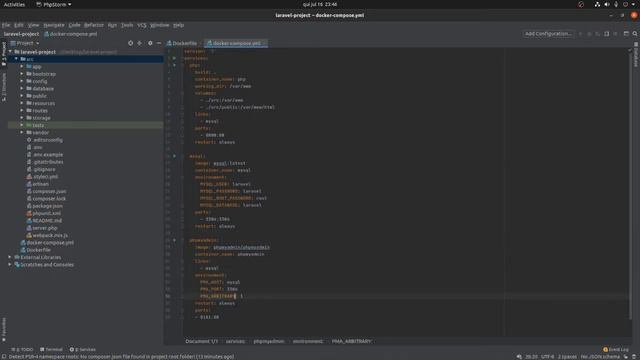
Task: Expand the bootstrap folder
Action: (22, 74)
